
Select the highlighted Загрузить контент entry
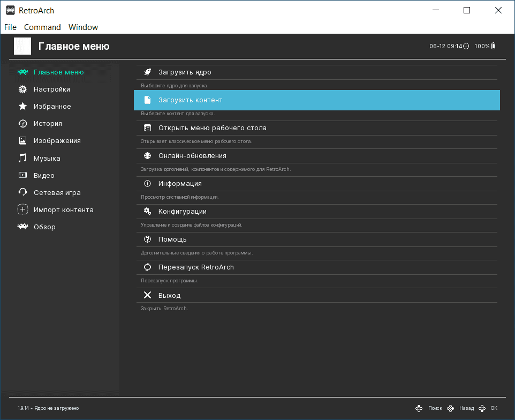[316, 100]
